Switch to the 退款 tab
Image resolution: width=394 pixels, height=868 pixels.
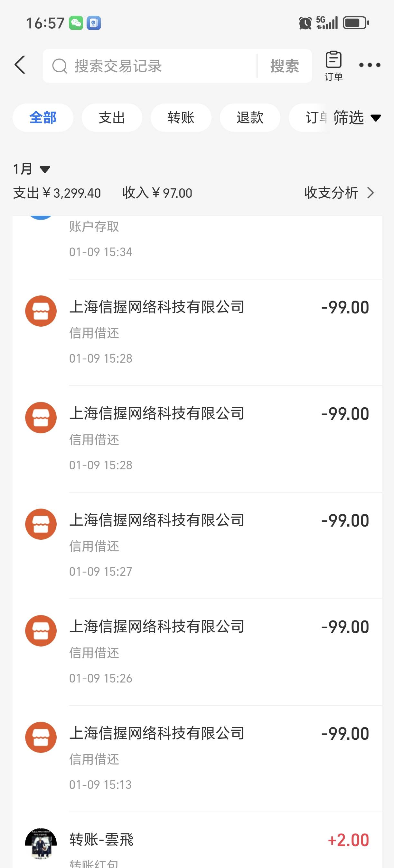click(x=249, y=118)
